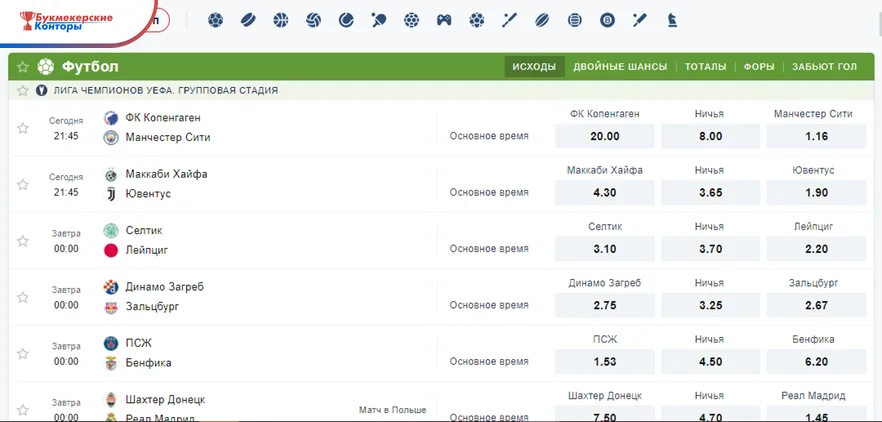Click the ФК Копенгаген club logo
The height and width of the screenshot is (422, 882).
coord(111,118)
